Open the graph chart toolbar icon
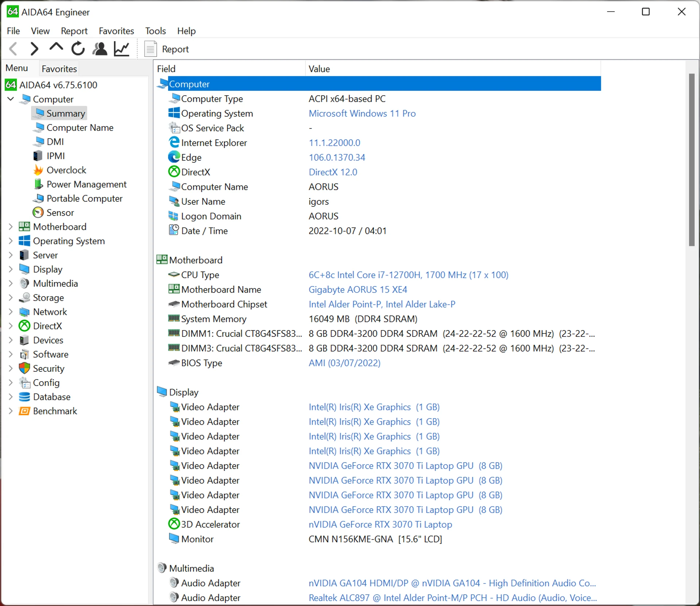 [121, 49]
